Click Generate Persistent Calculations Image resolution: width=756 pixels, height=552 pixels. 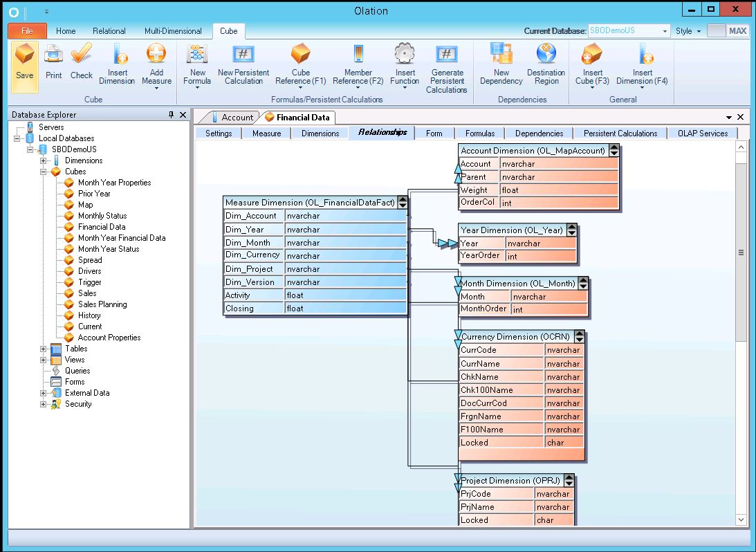click(447, 68)
